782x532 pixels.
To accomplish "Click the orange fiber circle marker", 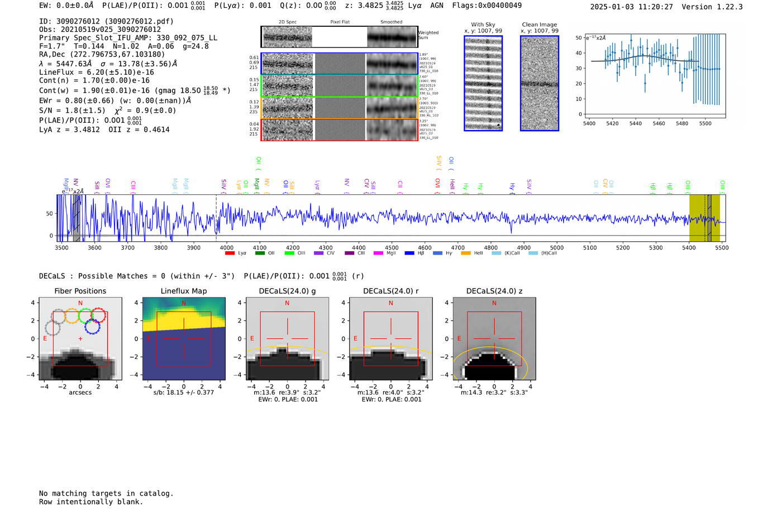I will coord(71,317).
